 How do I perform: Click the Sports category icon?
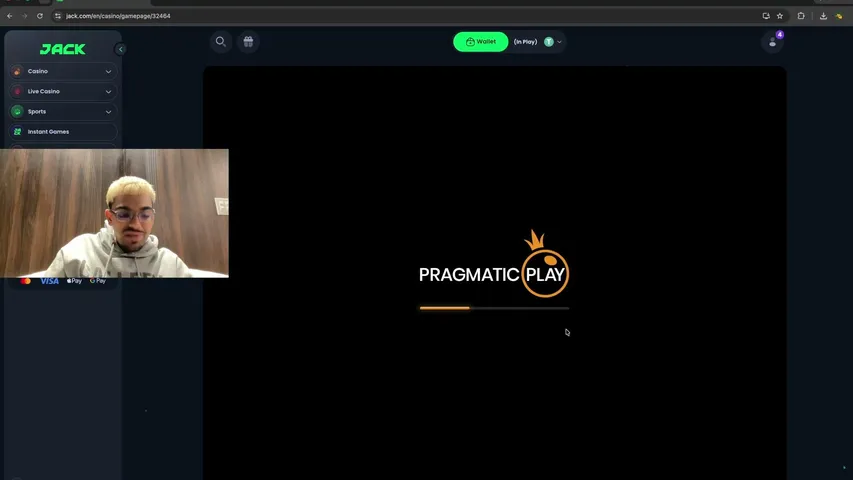(x=17, y=112)
